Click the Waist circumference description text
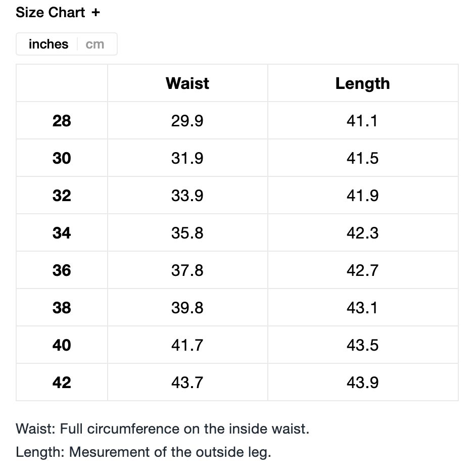 (x=162, y=429)
